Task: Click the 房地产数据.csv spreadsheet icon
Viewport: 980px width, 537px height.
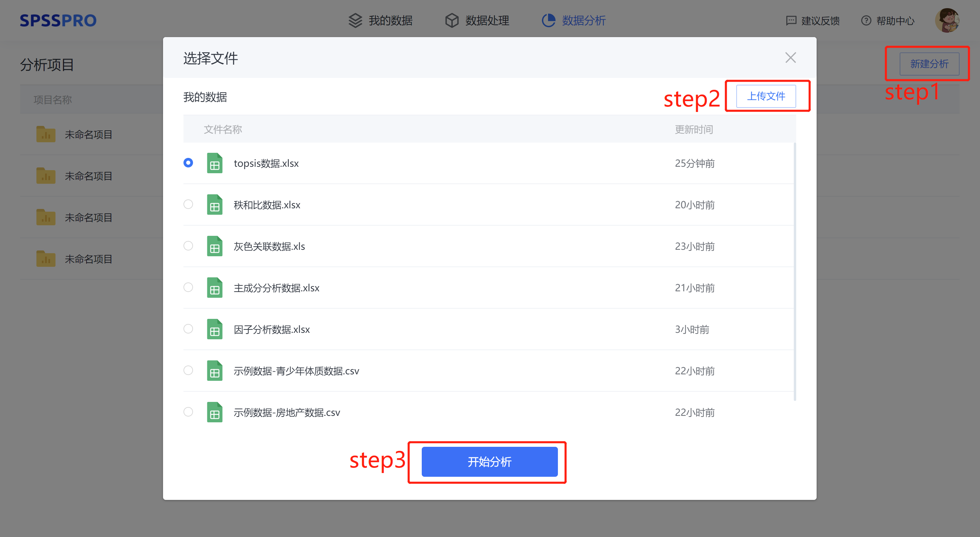Action: pos(214,412)
